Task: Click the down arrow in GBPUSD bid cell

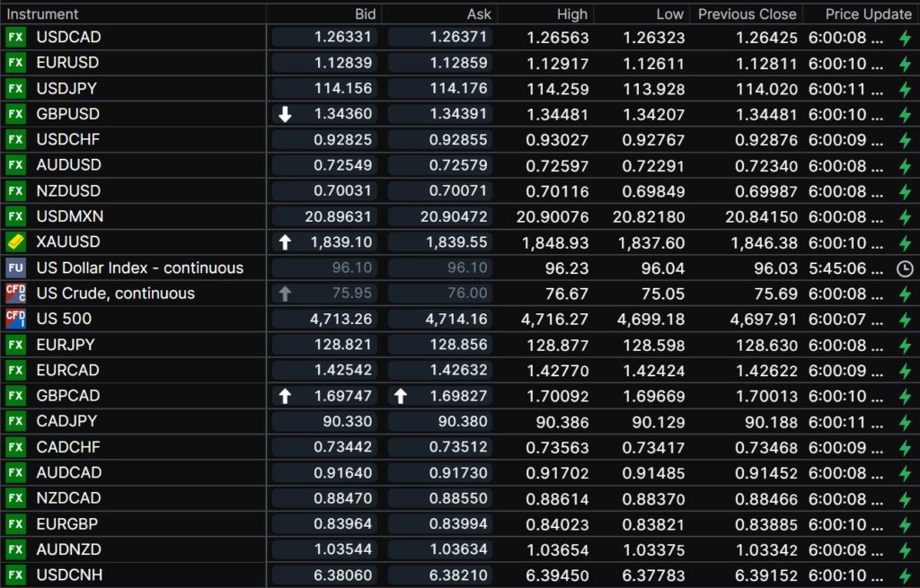Action: 285,114
